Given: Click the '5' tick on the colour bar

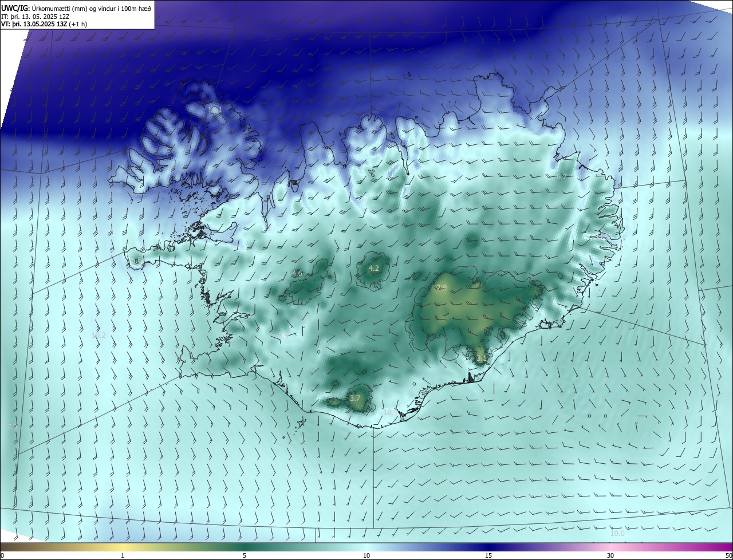Looking at the screenshot, I should click(x=245, y=555).
